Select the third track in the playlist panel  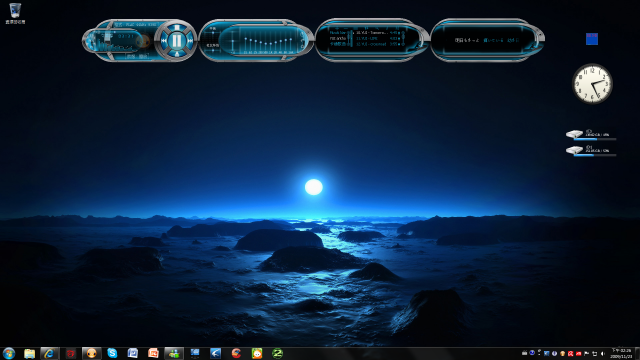376,44
